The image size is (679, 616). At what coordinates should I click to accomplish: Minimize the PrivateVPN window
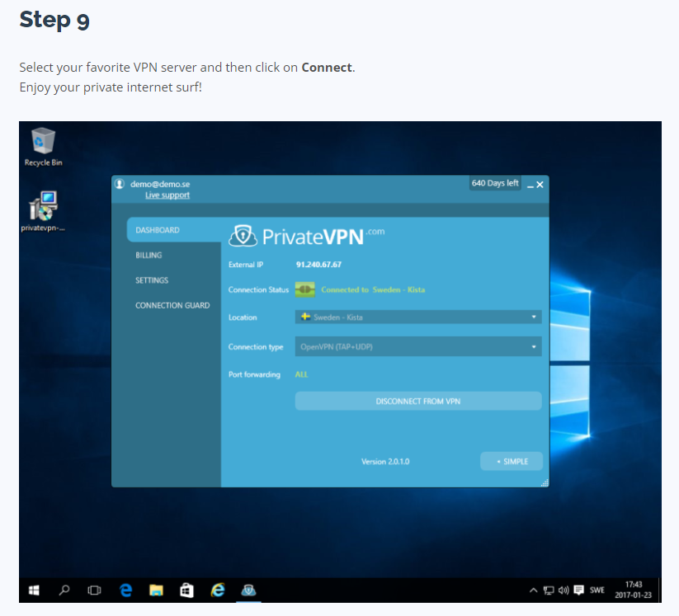click(530, 186)
